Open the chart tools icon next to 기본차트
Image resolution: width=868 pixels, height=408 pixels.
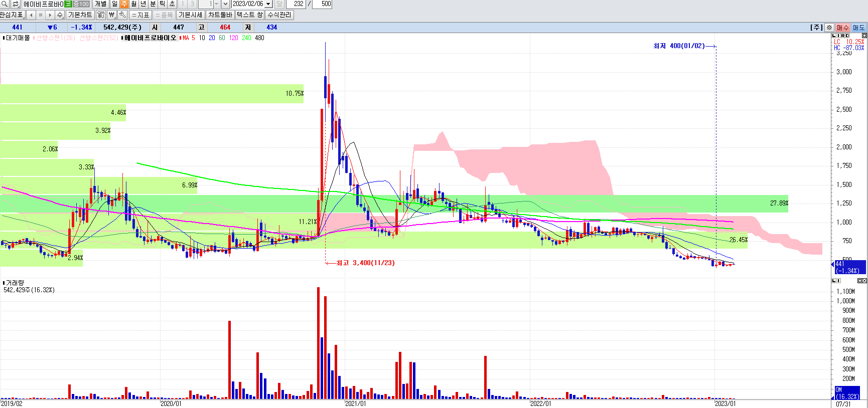pyautogui.click(x=100, y=15)
